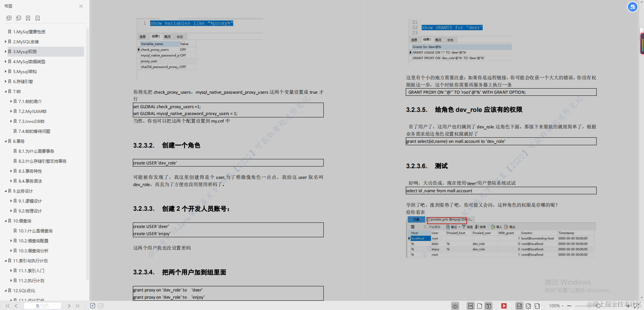Collapse the 7.锁 bookmark section
Image resolution: width=644 pixels, height=310 pixels.
(5, 92)
